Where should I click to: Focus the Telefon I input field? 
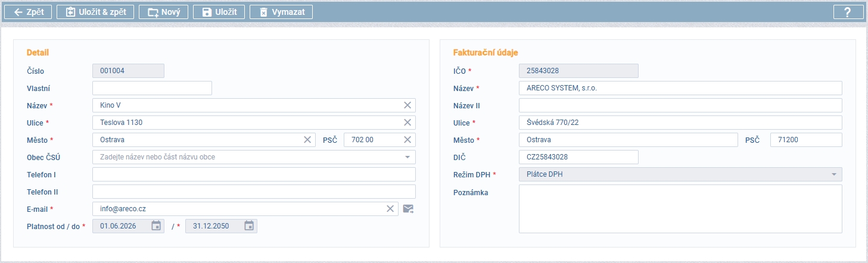pyautogui.click(x=254, y=174)
